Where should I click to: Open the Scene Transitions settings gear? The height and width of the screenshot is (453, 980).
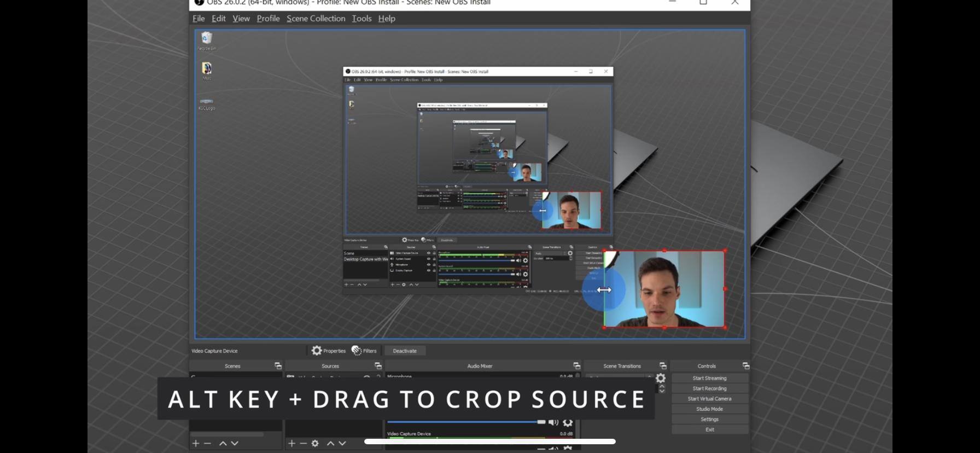(x=661, y=378)
